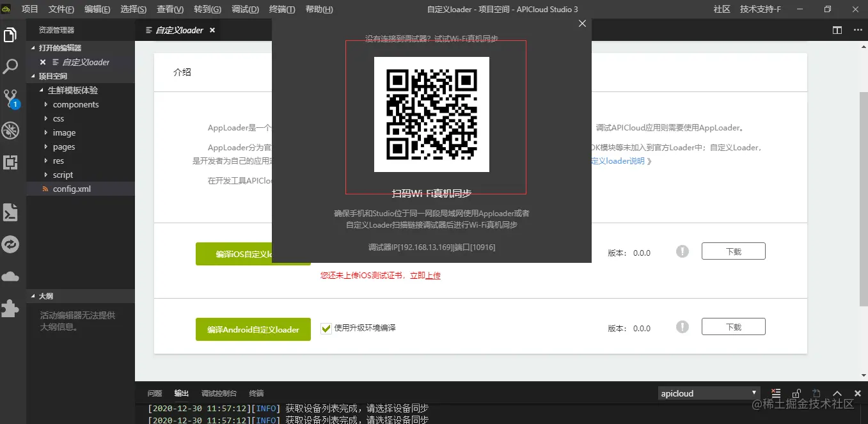868x424 pixels.
Task: Switch to the 问题 panel tab
Action: point(155,393)
